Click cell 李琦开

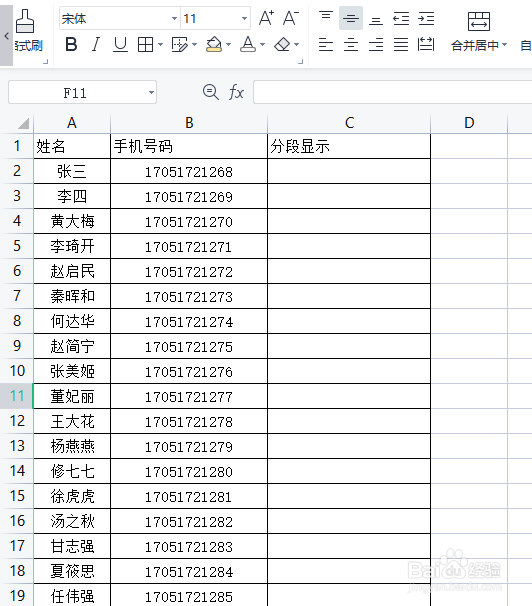pos(72,246)
